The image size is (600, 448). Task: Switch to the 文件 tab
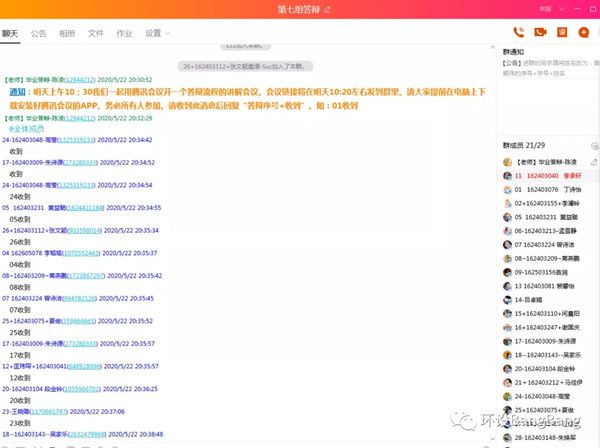click(x=95, y=33)
